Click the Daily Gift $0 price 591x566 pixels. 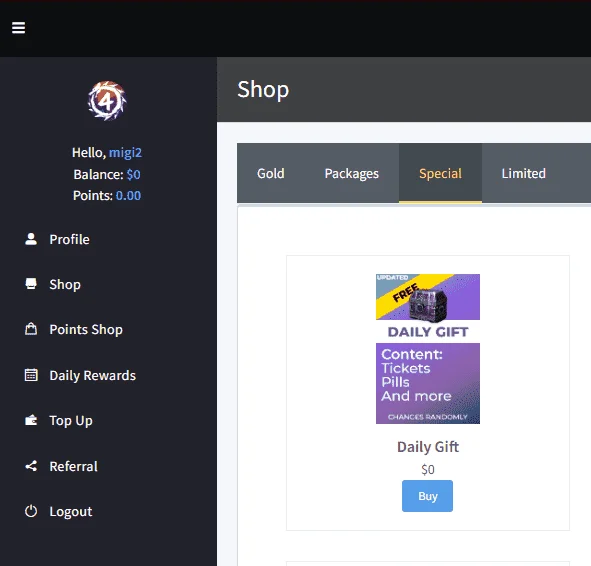pyautogui.click(x=428, y=470)
